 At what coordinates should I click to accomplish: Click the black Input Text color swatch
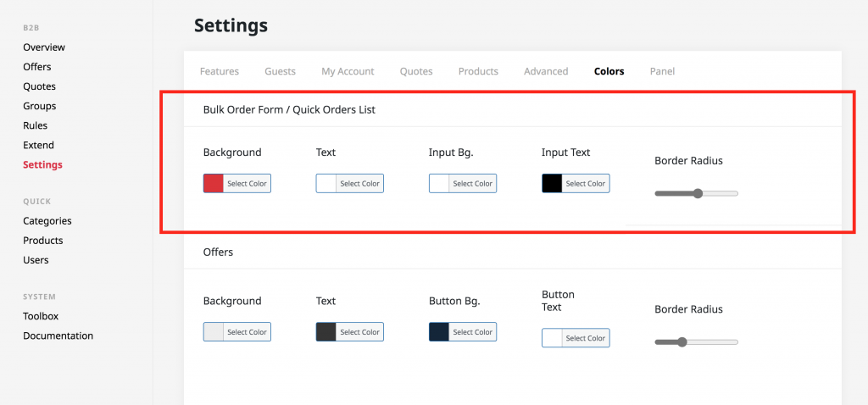552,184
